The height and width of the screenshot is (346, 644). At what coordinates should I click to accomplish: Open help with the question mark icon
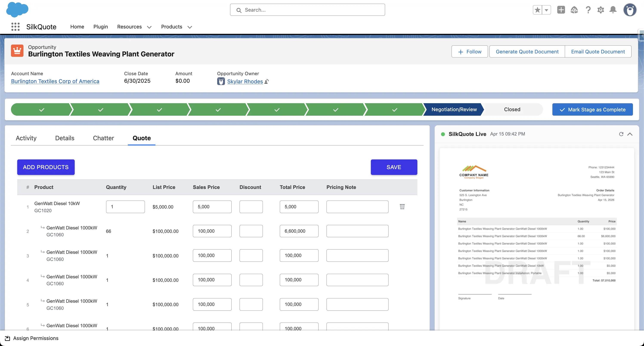click(588, 10)
